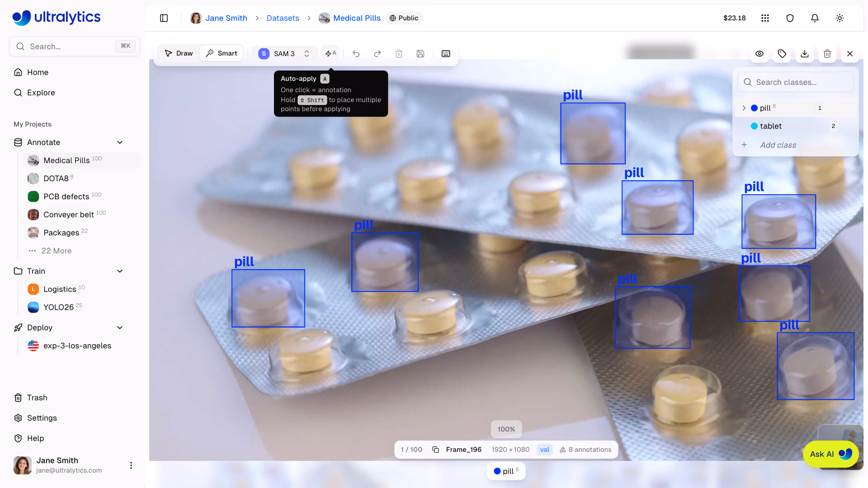Click the class tag icon

tap(782, 54)
